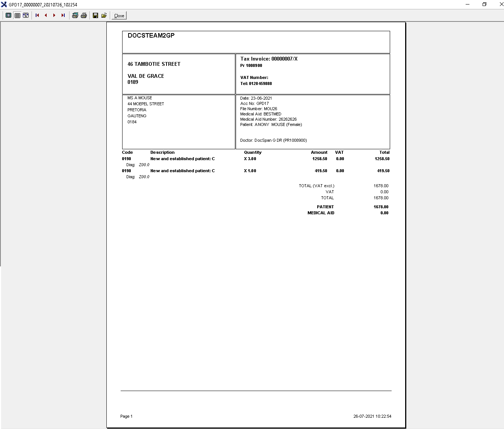Close the report preview with Close button
This screenshot has width=504, height=429.
[119, 15]
